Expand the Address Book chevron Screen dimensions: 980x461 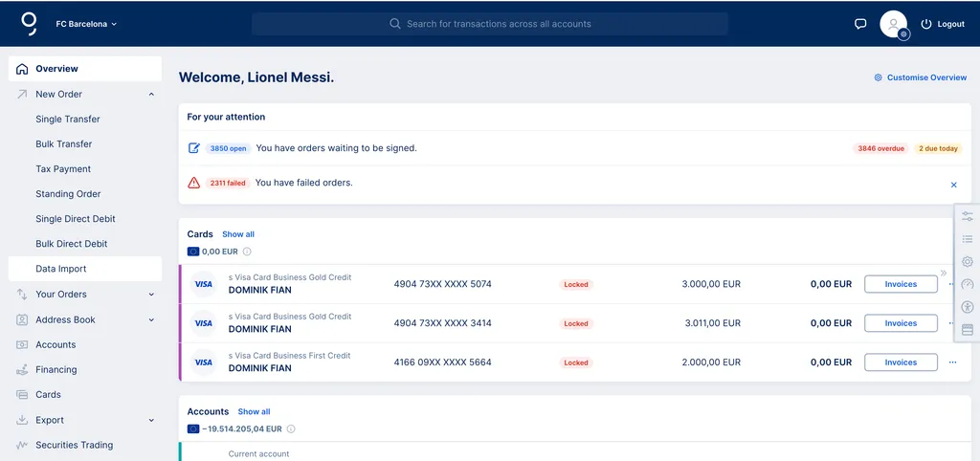point(151,319)
